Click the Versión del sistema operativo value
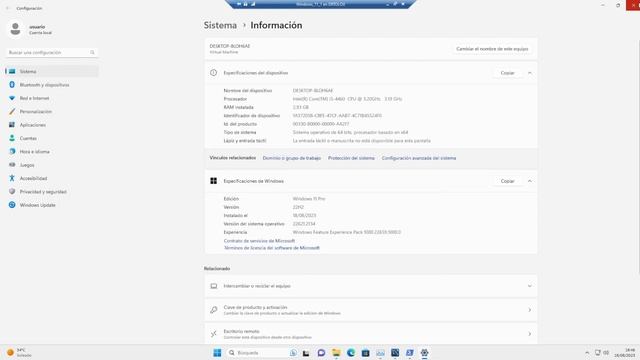 point(304,224)
